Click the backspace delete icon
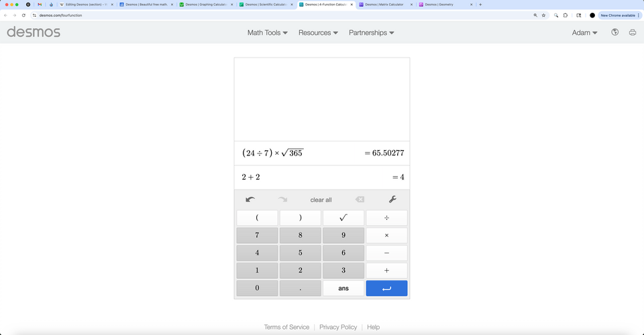The width and height of the screenshot is (644, 335). 360,199
